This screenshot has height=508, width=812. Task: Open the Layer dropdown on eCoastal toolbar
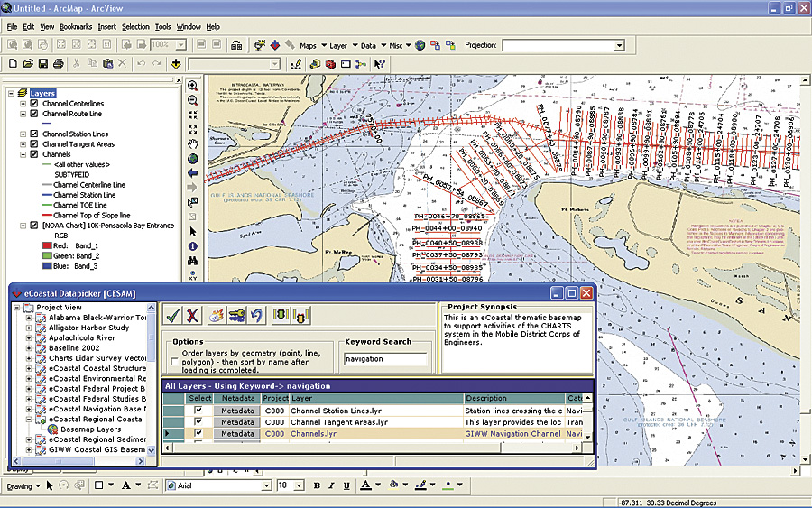343,46
